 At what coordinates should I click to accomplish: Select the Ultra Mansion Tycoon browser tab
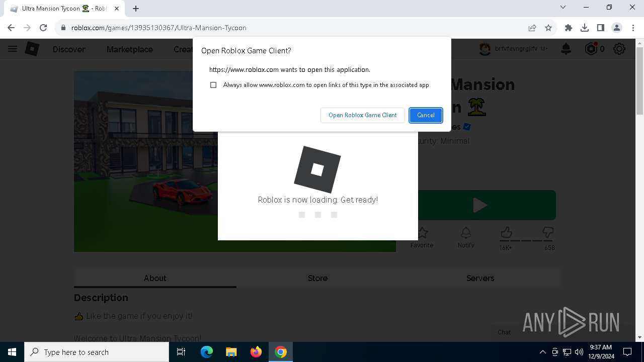(64, 9)
